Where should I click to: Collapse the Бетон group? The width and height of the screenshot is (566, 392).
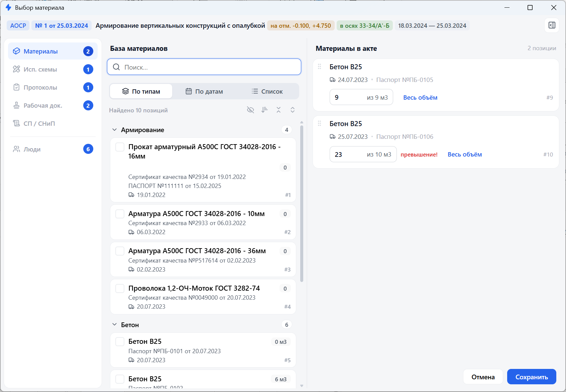tap(114, 325)
